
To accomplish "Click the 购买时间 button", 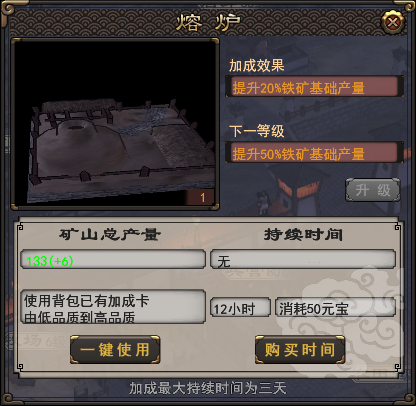I will (300, 350).
